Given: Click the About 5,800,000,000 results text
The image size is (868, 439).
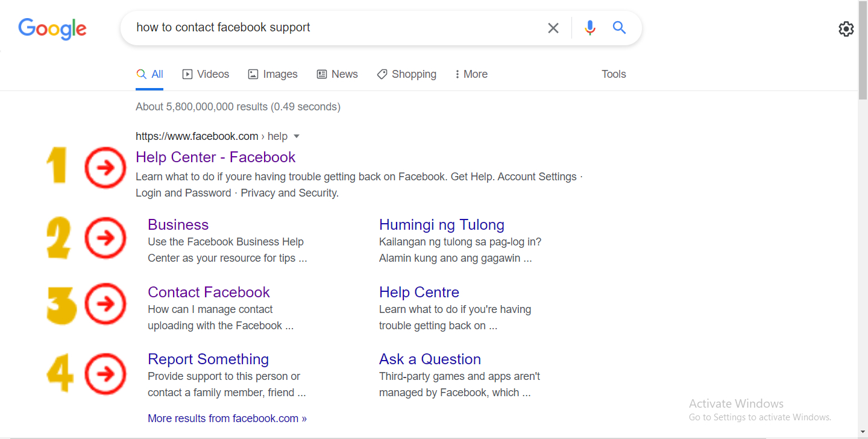Looking at the screenshot, I should click(238, 107).
